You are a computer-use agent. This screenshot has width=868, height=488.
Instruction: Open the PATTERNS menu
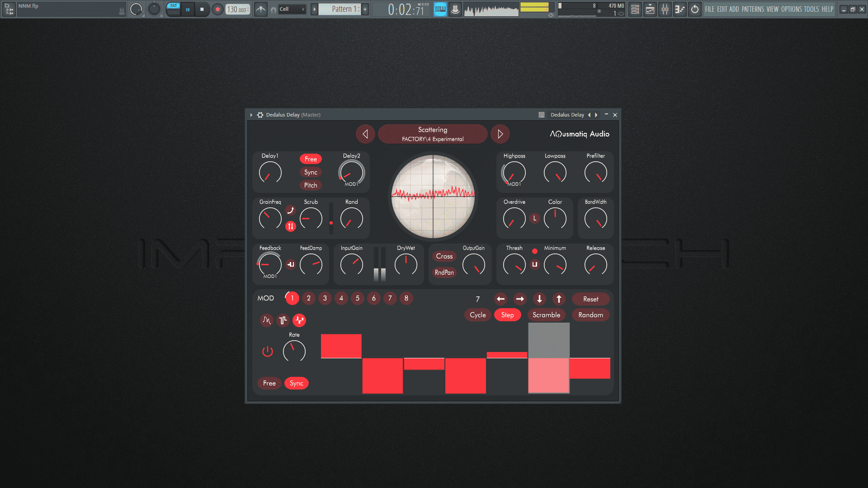pyautogui.click(x=752, y=9)
